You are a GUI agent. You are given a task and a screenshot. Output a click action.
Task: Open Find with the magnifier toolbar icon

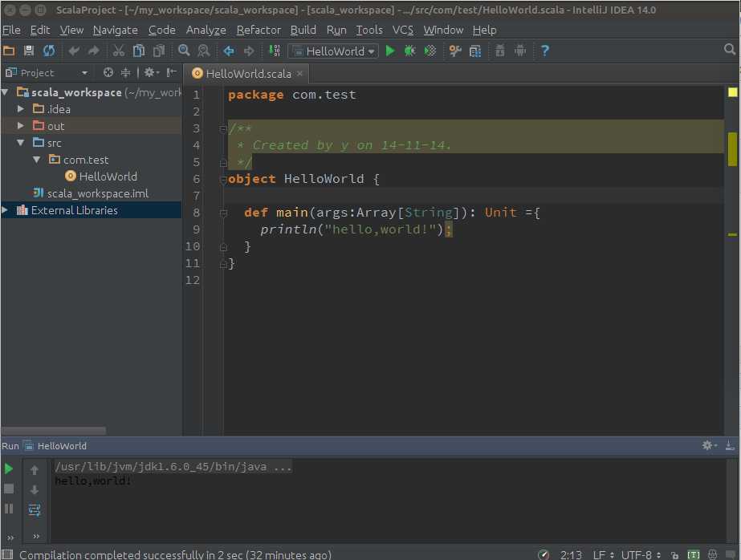coord(184,51)
